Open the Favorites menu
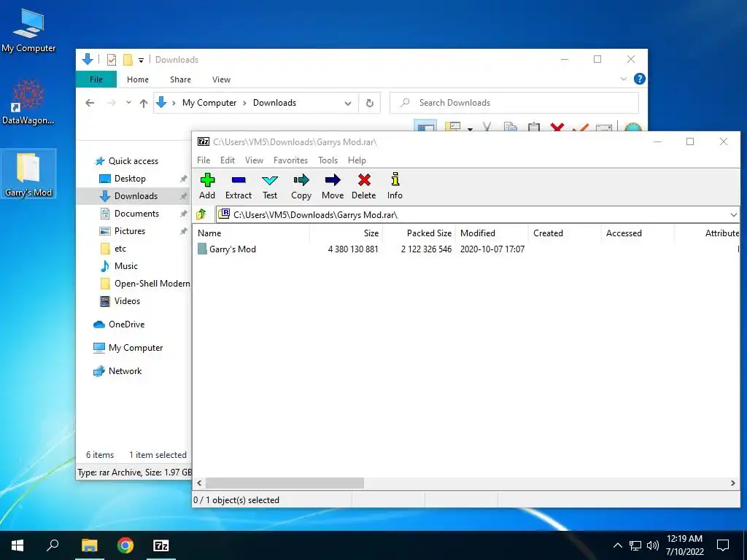The height and width of the screenshot is (560, 747). 290,160
